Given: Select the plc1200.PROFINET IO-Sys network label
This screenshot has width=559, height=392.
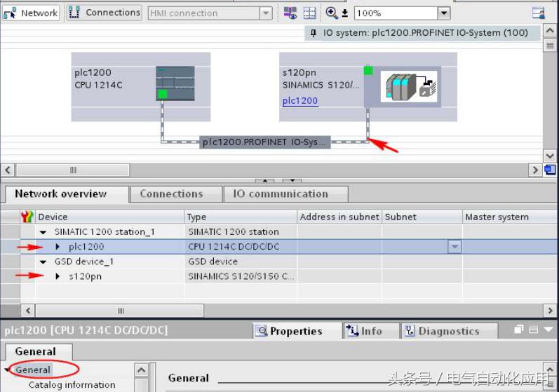Looking at the screenshot, I should [x=264, y=142].
